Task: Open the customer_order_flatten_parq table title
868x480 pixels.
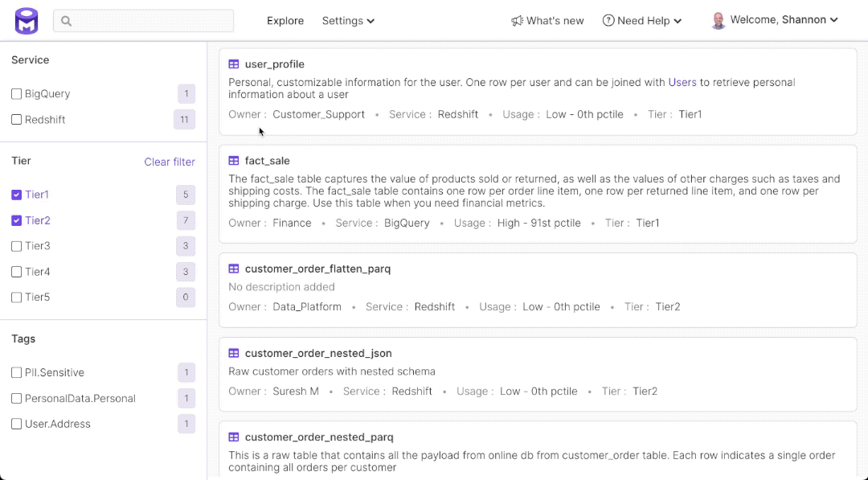Action: point(317,269)
